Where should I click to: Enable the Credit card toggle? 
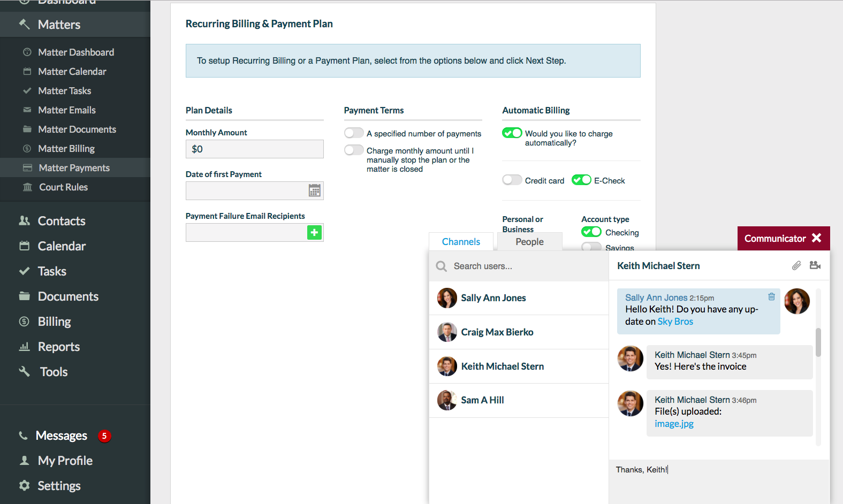point(512,180)
